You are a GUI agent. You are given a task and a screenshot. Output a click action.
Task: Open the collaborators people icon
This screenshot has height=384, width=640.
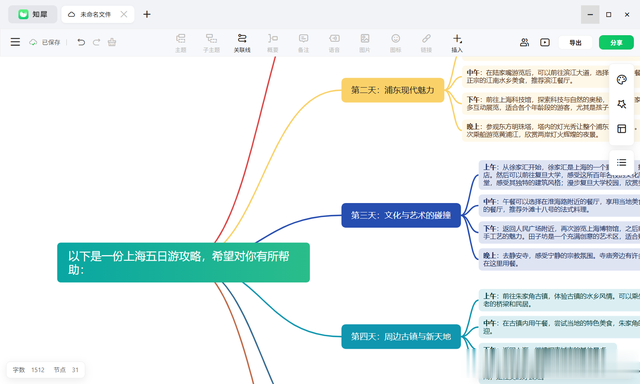tap(524, 42)
